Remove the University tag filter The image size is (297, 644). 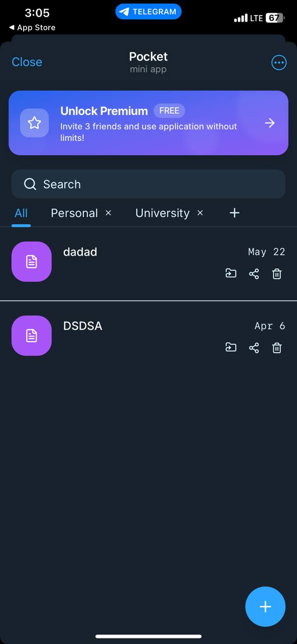[200, 213]
